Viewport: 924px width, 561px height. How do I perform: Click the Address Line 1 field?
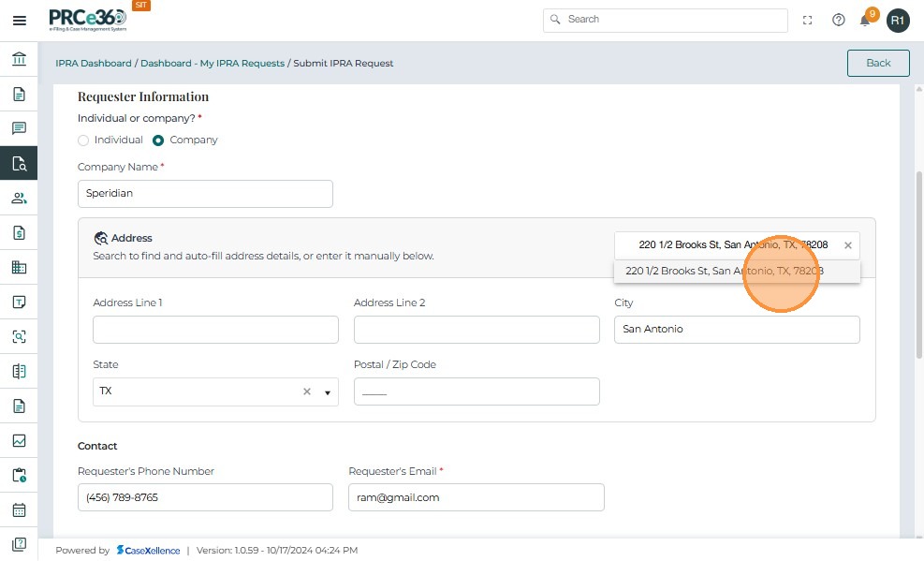pyautogui.click(x=215, y=330)
